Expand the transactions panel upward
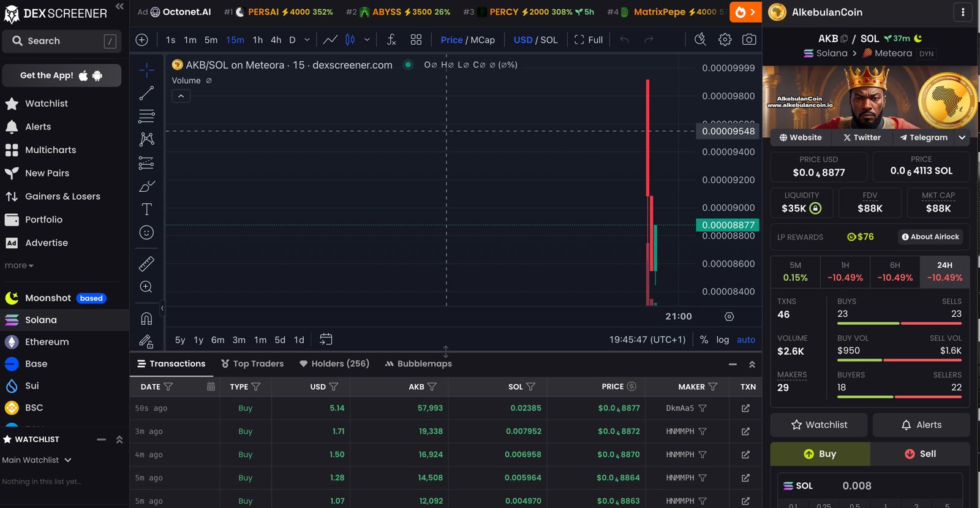This screenshot has width=980, height=508. (x=752, y=364)
